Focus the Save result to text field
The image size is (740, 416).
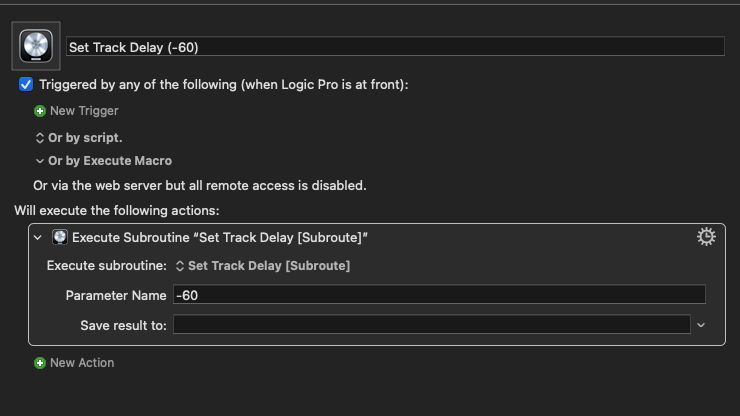coord(431,325)
